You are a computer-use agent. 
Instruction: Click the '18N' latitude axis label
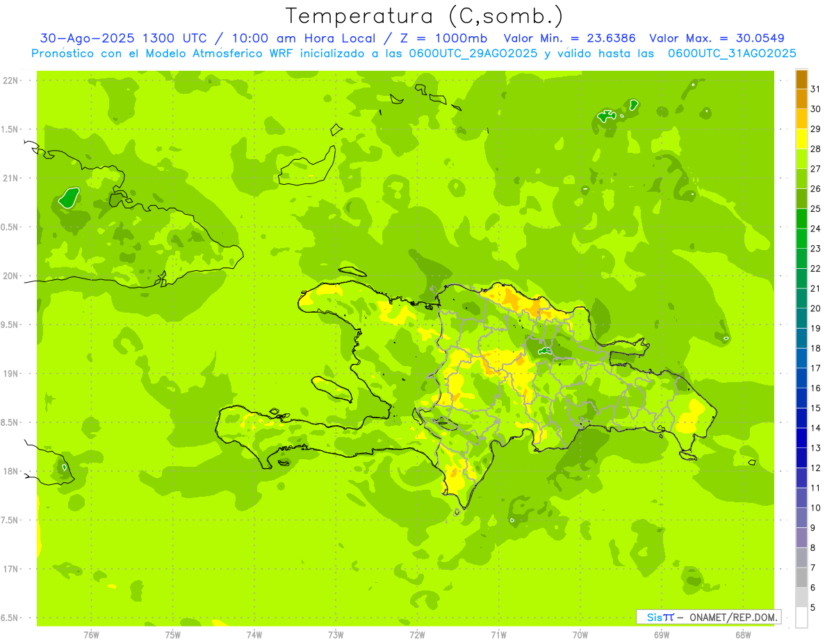[x=12, y=471]
